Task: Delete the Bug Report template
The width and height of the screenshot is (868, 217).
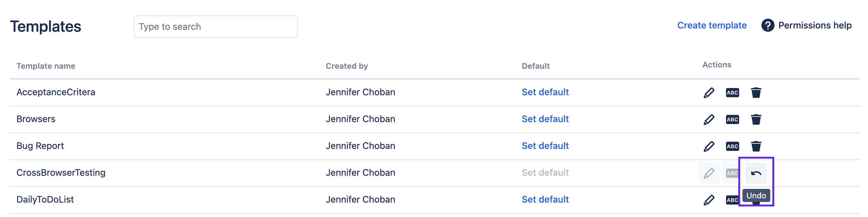Action: [x=756, y=146]
